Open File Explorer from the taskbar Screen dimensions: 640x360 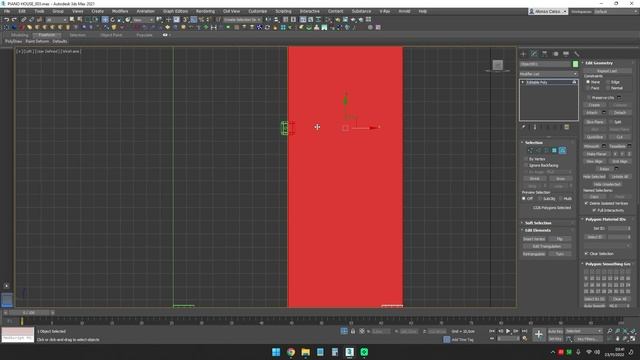305,352
